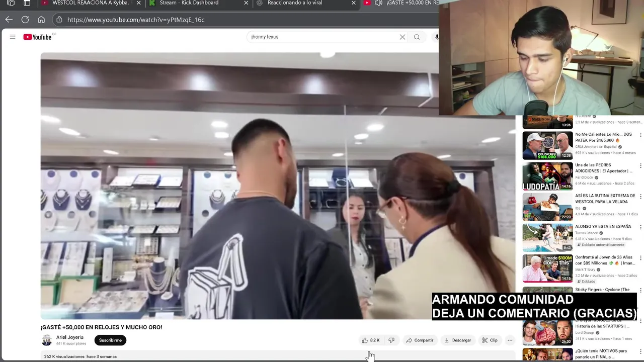644x362 pixels.
Task: Open Lord Draugr channel name
Action: tap(585, 332)
